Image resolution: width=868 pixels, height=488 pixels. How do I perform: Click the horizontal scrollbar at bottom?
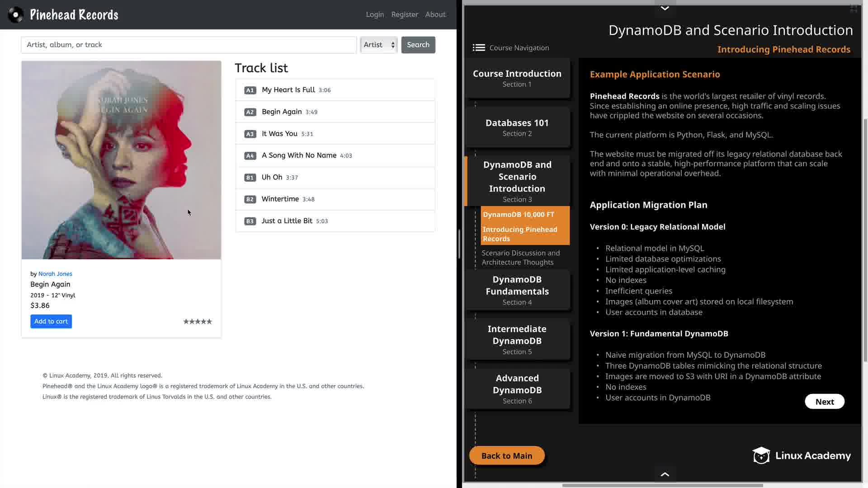pyautogui.click(x=662, y=485)
